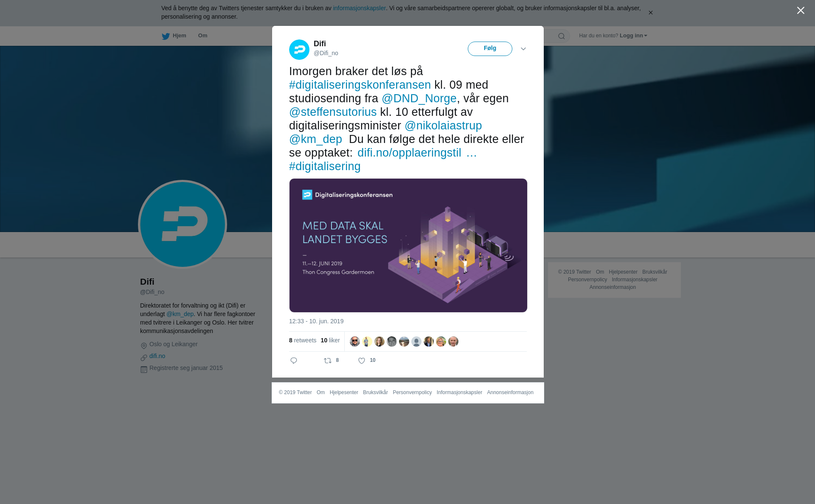Screen dimensions: 815x504
Task: View the 8 retweets list
Action: pos(303,340)
